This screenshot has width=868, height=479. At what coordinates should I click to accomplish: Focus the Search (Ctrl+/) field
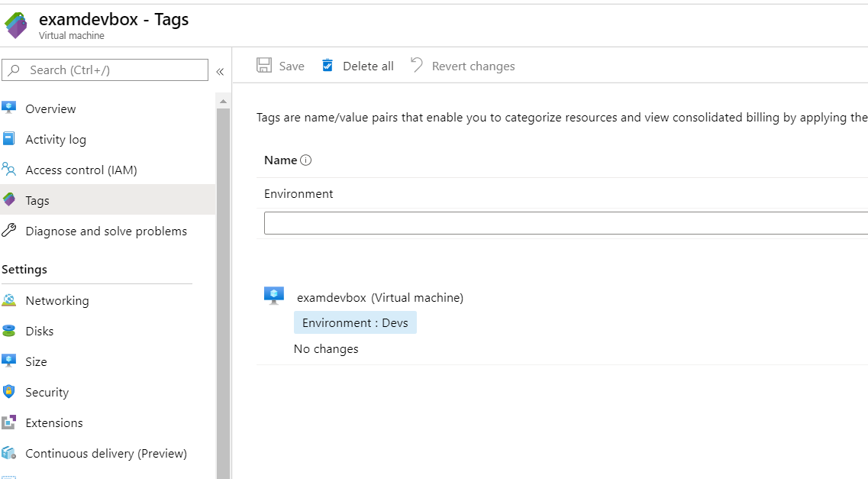105,70
